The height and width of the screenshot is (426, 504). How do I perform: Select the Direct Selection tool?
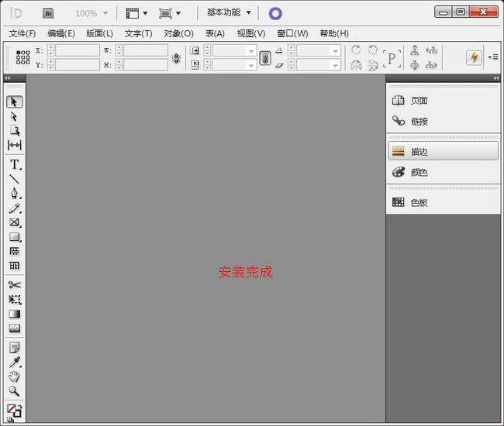[x=14, y=116]
